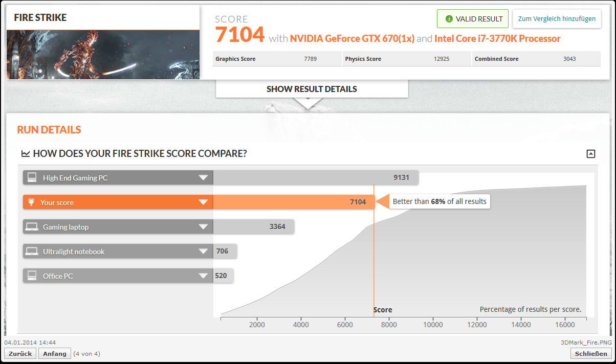Viewport: 616px width, 364px height.
Task: Expand the High End Gaming PC dropdown
Action: click(204, 178)
